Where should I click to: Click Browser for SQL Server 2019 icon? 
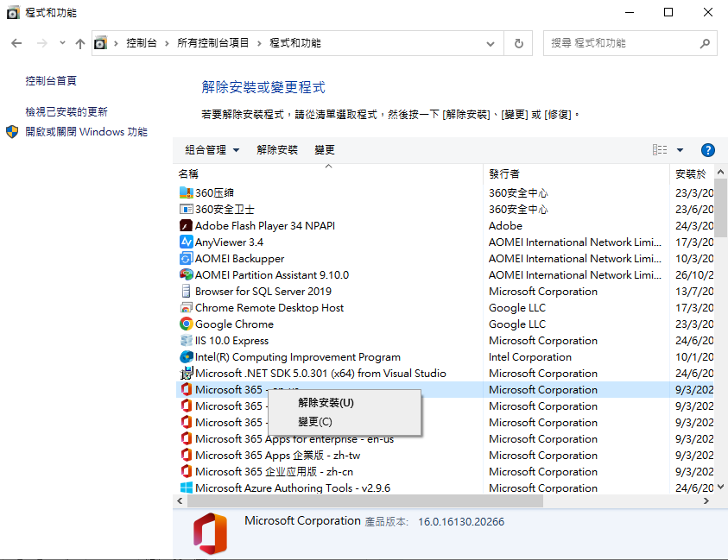click(187, 292)
